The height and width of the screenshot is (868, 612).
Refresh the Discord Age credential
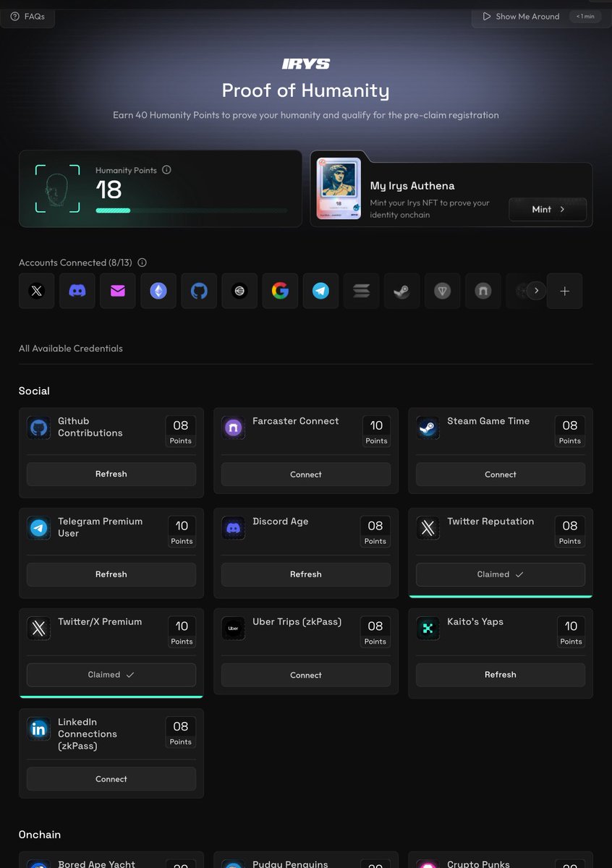(x=306, y=574)
